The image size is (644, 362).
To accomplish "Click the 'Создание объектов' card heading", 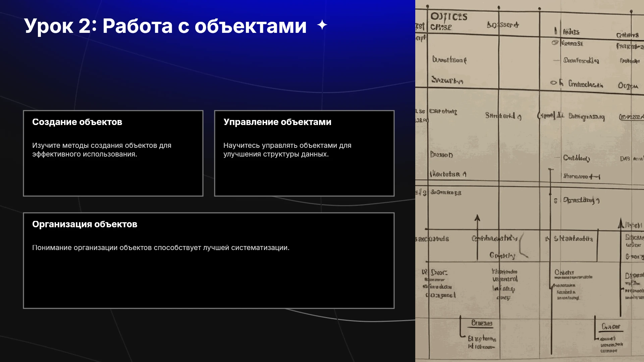I will click(77, 122).
